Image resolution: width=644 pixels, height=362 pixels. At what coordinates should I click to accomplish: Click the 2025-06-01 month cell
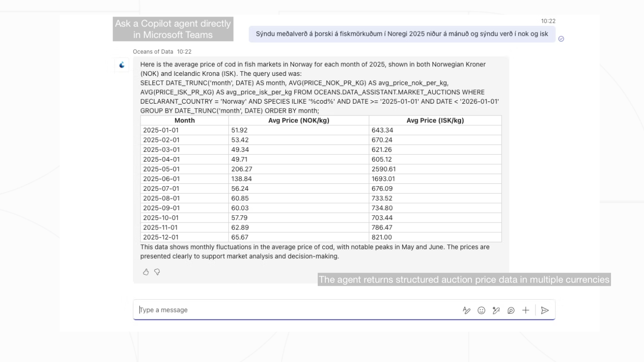click(x=184, y=179)
